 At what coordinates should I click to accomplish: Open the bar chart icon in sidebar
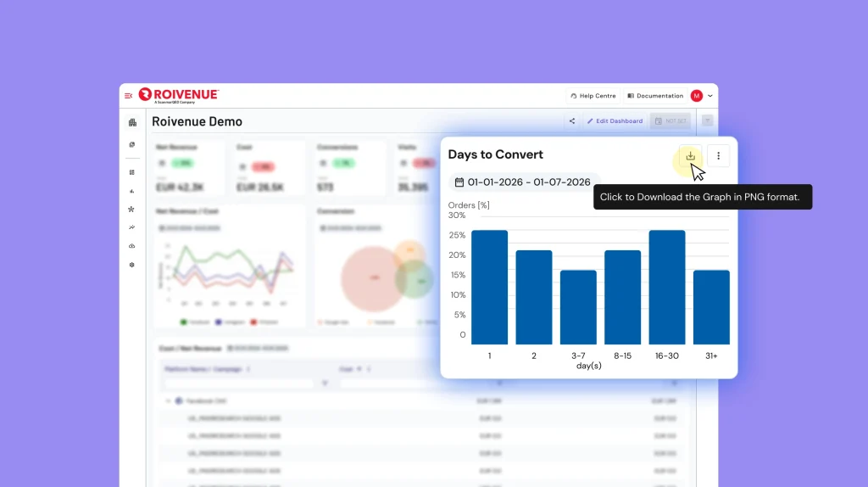point(131,191)
